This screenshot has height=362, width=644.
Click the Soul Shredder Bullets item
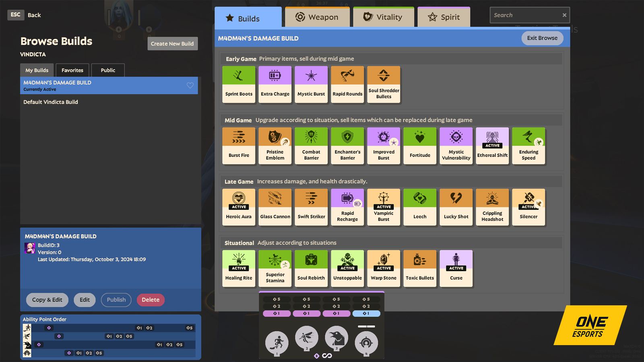[x=384, y=84]
